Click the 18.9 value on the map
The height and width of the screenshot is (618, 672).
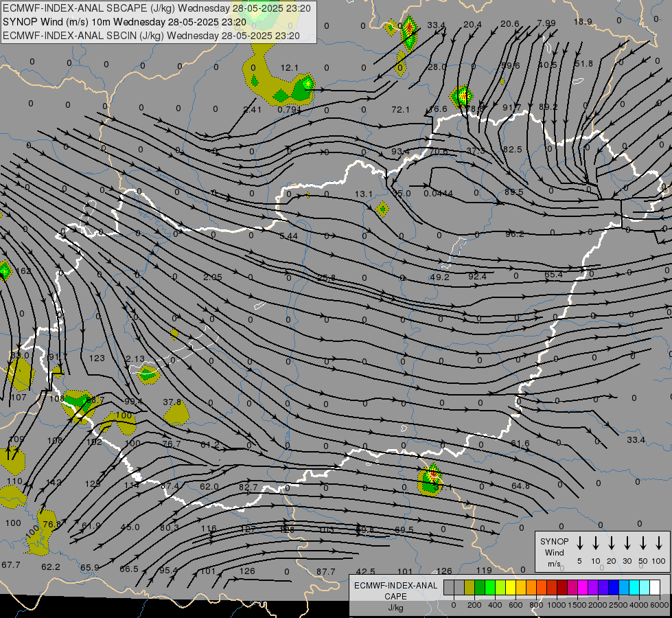click(x=583, y=21)
